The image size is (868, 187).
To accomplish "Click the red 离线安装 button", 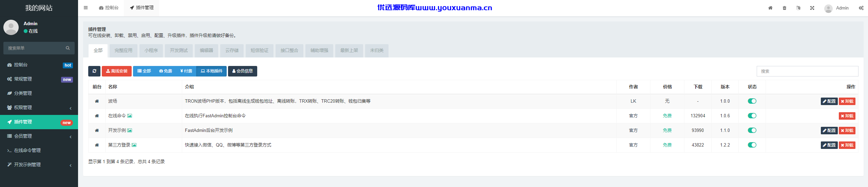I will point(117,71).
